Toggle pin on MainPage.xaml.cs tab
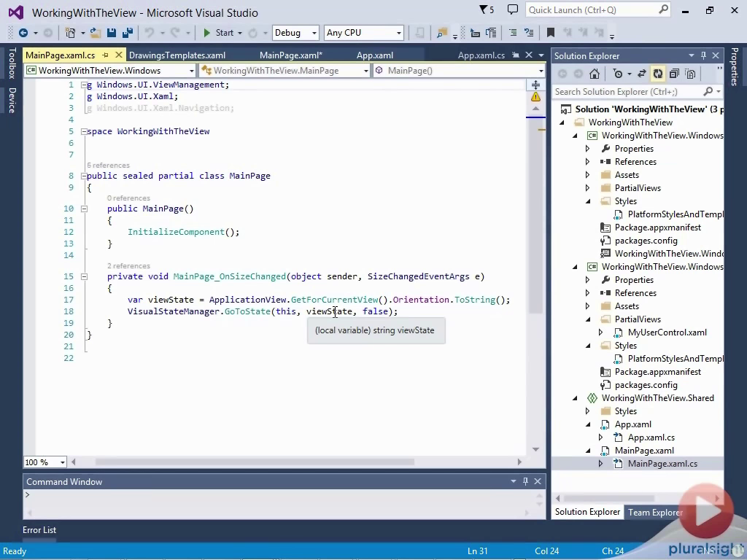 tap(105, 55)
